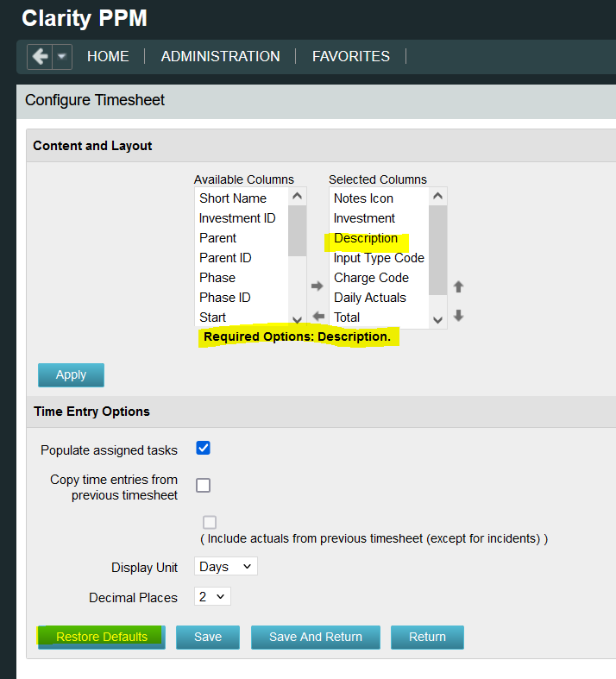Viewport: 616px width, 679px height.
Task: Select Phase in Available Columns
Action: tap(241, 278)
